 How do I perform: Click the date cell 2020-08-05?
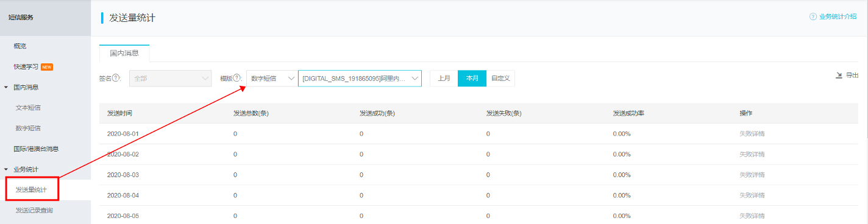click(123, 216)
